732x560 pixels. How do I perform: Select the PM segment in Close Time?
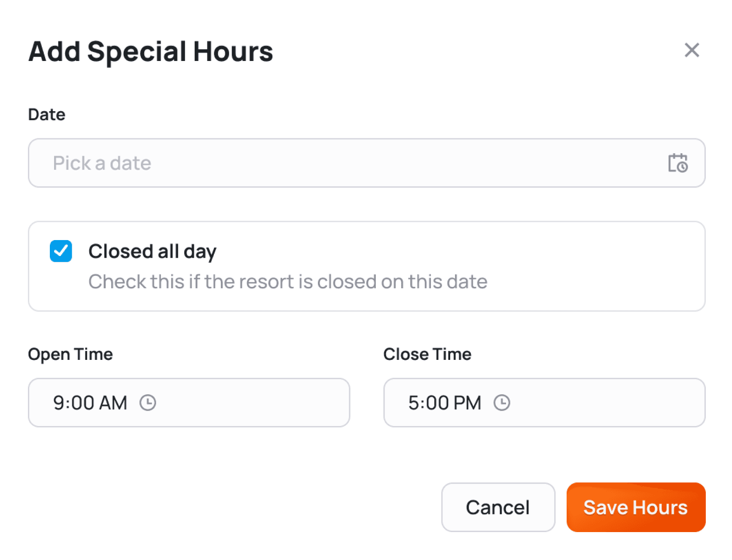(467, 403)
